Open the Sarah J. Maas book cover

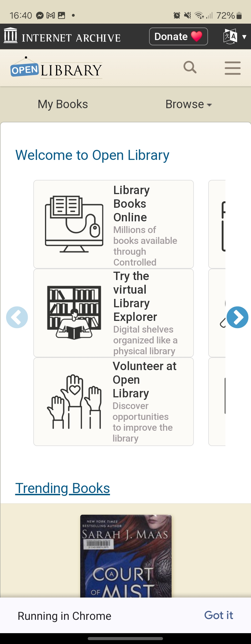pyautogui.click(x=126, y=556)
